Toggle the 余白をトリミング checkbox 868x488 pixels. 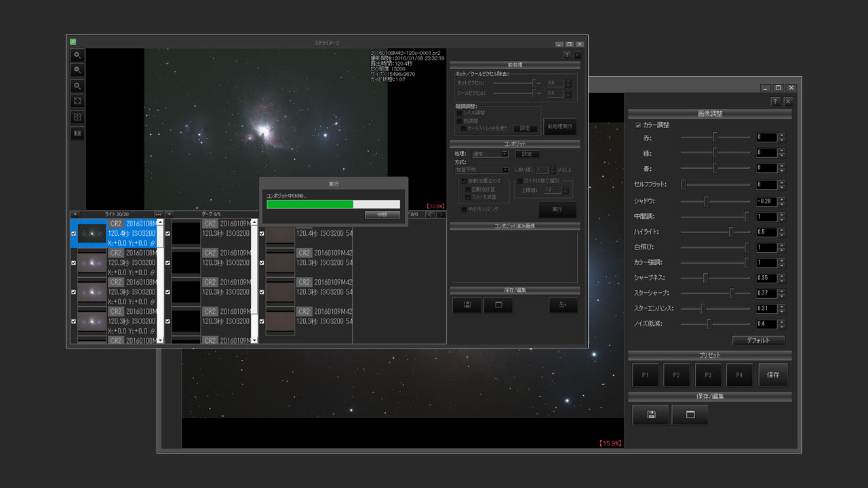(x=464, y=210)
